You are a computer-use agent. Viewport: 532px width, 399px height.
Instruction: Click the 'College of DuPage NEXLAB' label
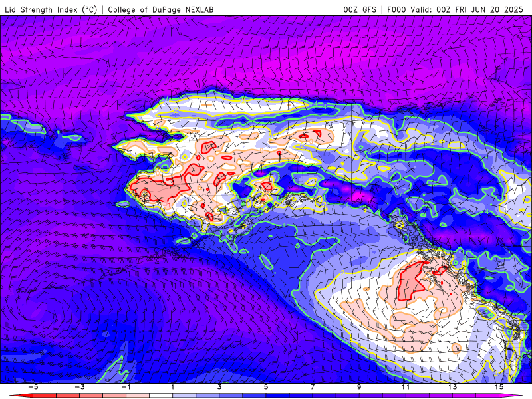161,9
